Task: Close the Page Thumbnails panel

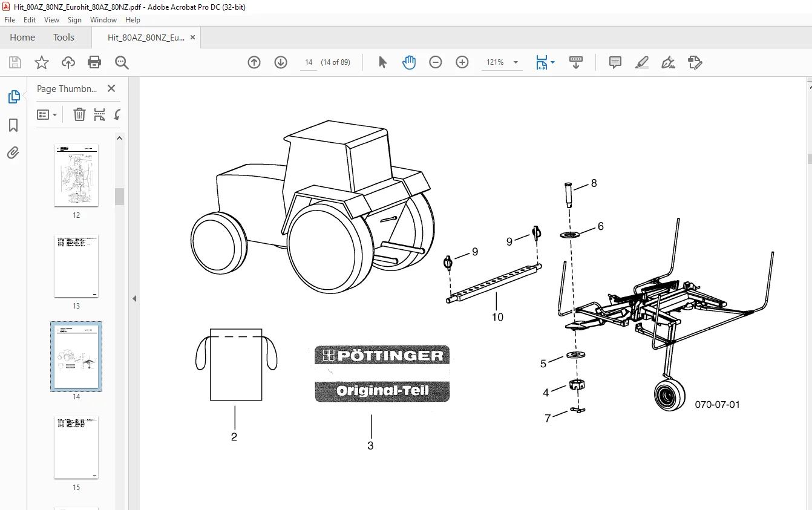Action: click(x=111, y=88)
